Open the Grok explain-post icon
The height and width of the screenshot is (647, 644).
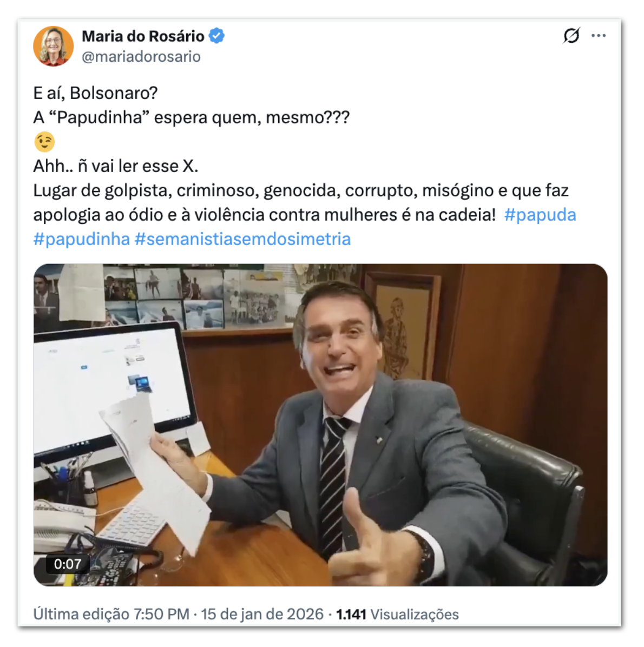571,36
